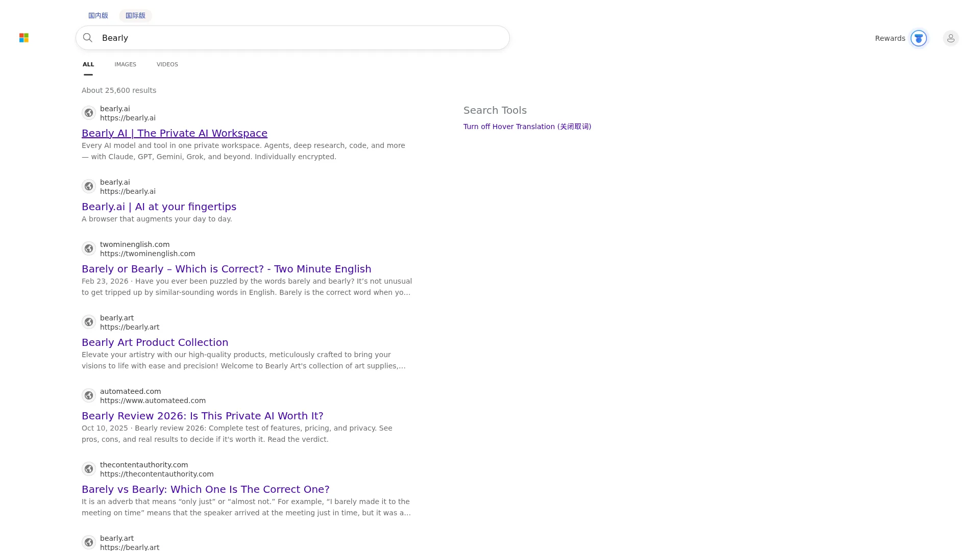The width and height of the screenshot is (980, 551).
Task: Open the Rewards medal icon
Action: point(919,38)
